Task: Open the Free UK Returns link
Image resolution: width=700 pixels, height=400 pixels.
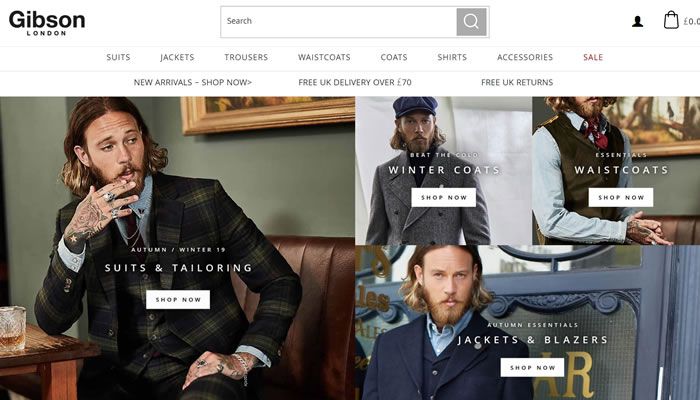Action: pyautogui.click(x=517, y=83)
